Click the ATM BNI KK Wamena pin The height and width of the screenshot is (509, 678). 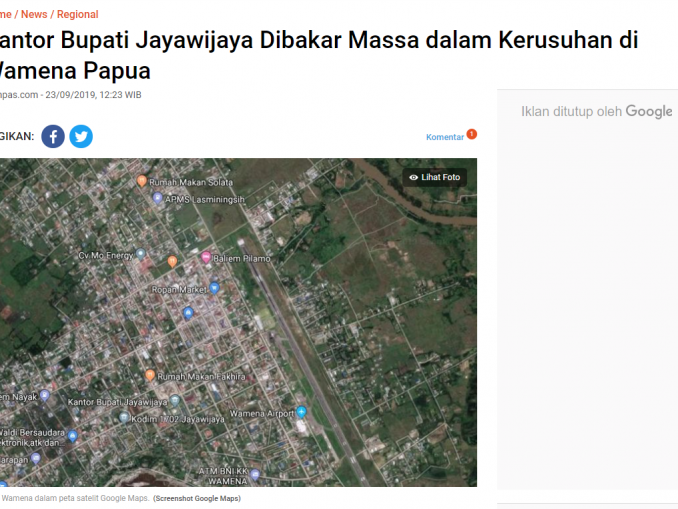[255, 475]
